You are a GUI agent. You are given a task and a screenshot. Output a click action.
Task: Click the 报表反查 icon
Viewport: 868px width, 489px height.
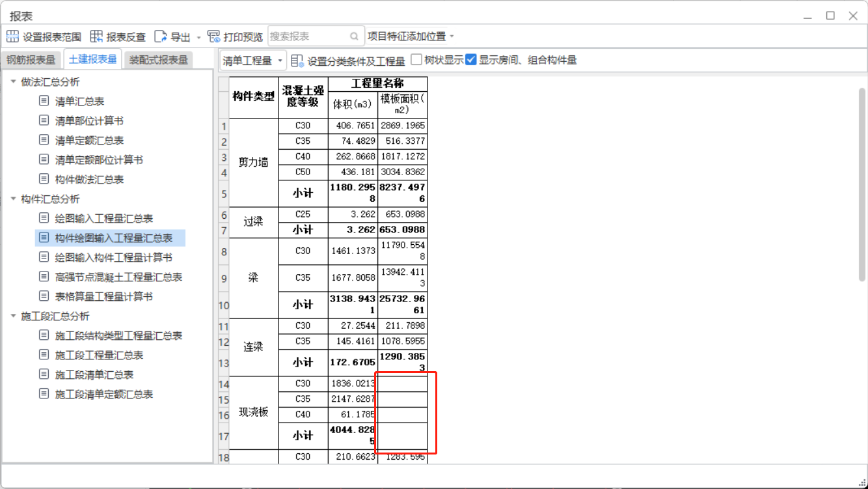(x=96, y=36)
